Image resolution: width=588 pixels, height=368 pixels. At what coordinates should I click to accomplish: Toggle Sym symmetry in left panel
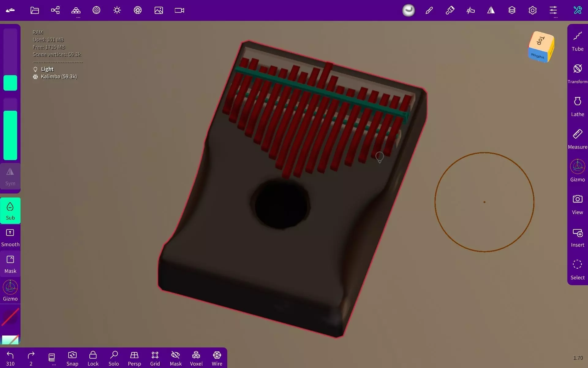point(10,177)
